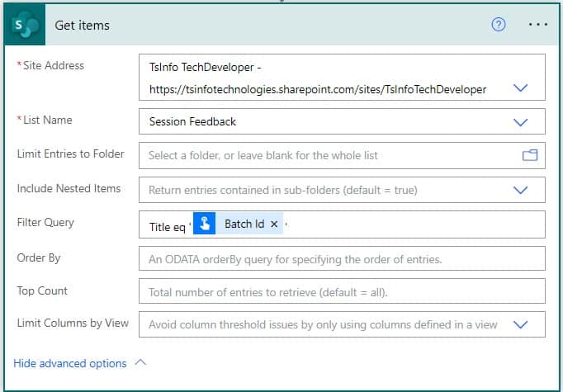
Task: Open the three-dot more options menu
Action: [538, 25]
